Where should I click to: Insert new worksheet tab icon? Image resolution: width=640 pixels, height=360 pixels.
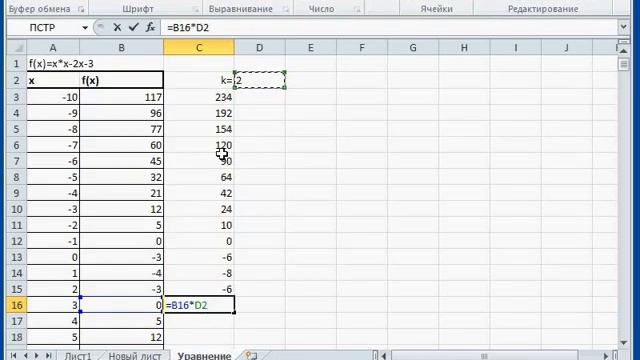point(251,356)
